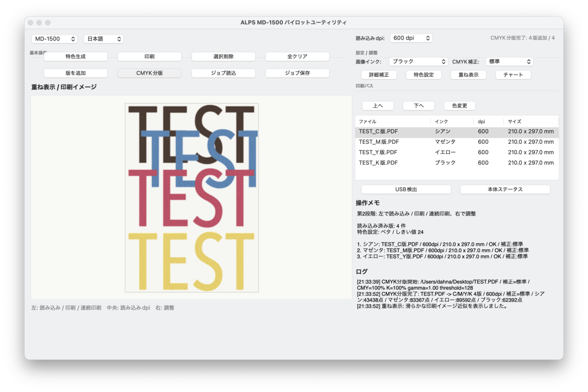Open the 日本語 language dropdown
The height and width of the screenshot is (392, 588).
(x=103, y=39)
